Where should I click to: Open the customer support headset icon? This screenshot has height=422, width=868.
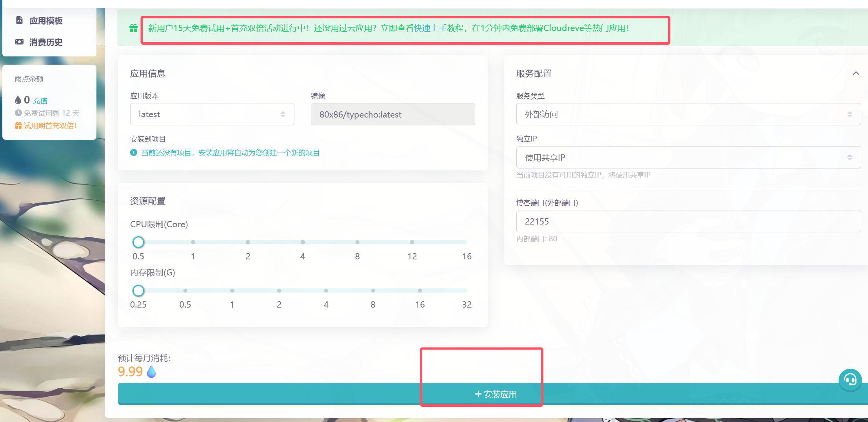[x=850, y=380]
